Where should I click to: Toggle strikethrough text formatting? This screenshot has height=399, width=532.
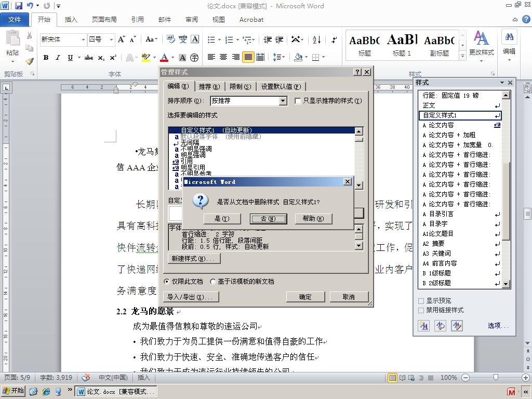tap(89, 58)
